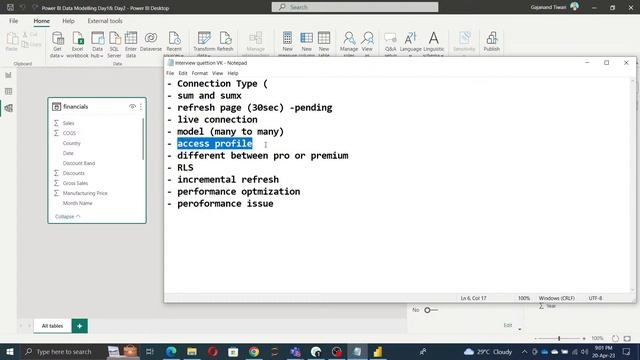This screenshot has height=360, width=640.
Task: Select COGS field in financials
Action: [x=69, y=133]
